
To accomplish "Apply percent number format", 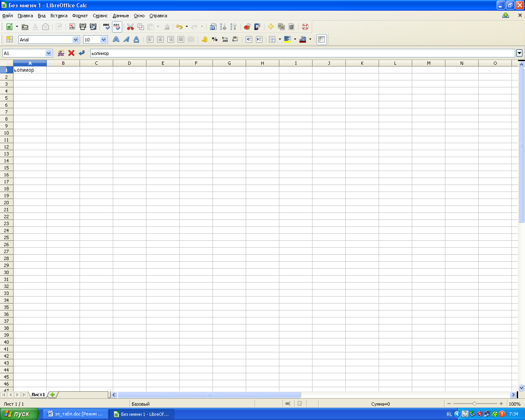I will (215, 39).
